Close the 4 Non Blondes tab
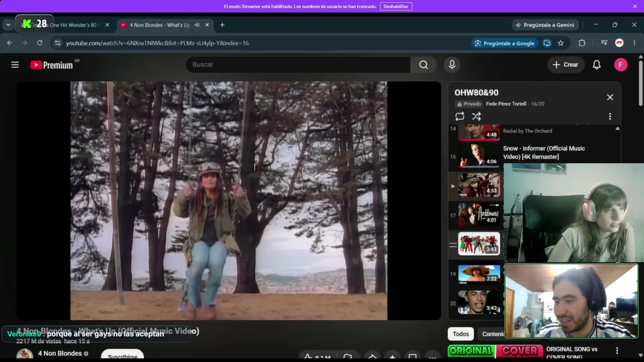Viewport: 644px width, 362px height. coord(207,25)
